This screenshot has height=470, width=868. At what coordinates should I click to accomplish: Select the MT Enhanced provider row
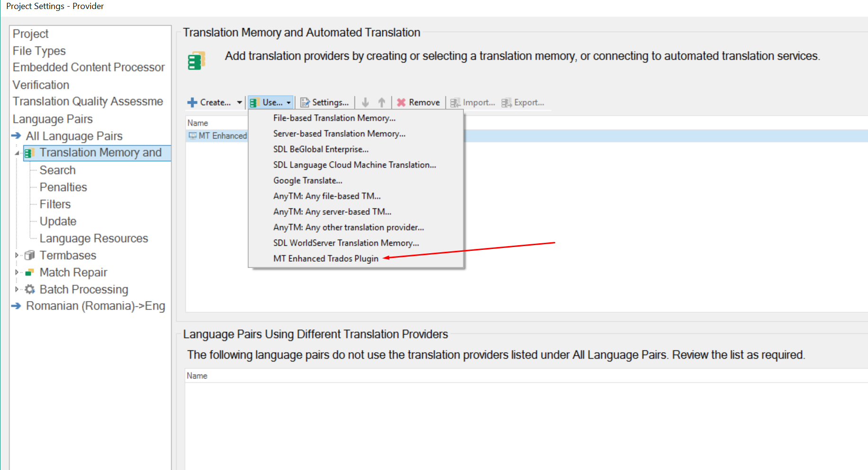coord(527,136)
